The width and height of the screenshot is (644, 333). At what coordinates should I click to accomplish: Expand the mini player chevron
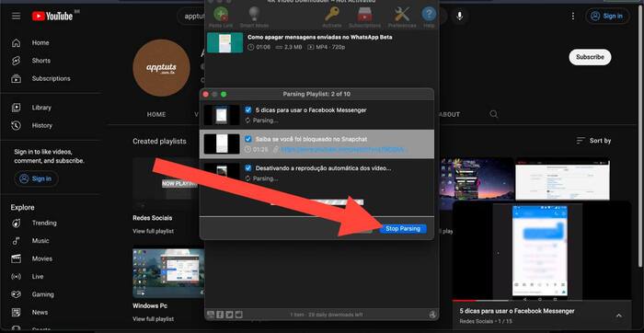[x=618, y=316]
